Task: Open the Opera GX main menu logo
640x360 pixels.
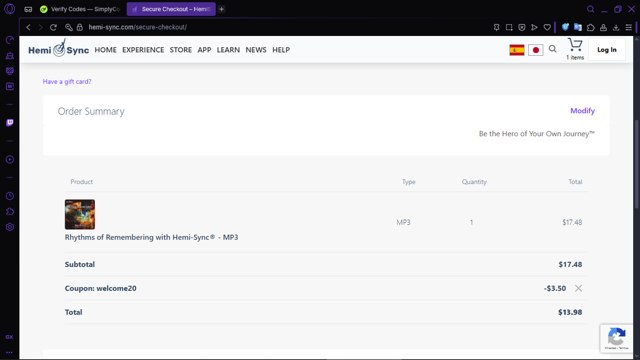Action: 9,9
